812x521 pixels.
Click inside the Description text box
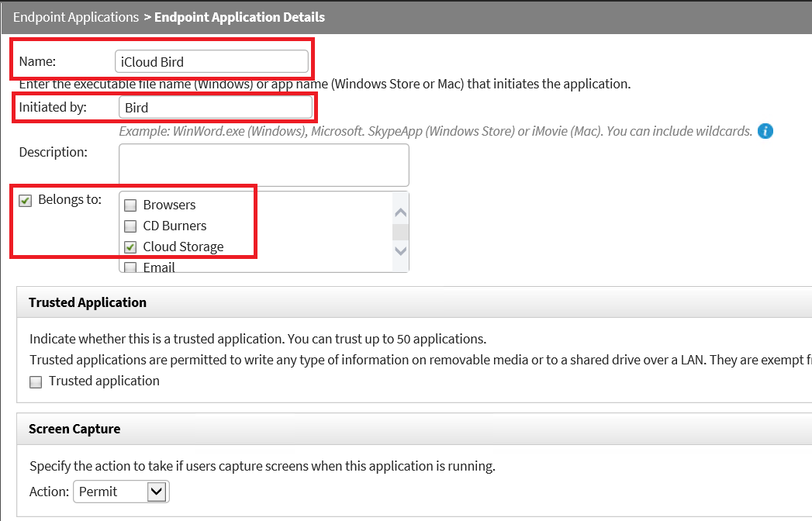[264, 163]
